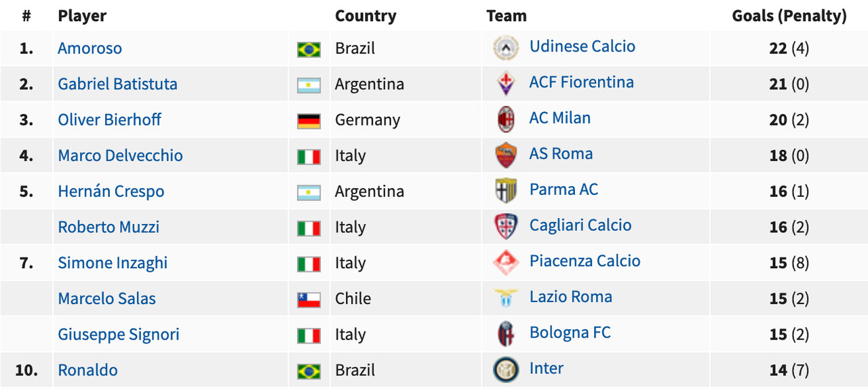
Task: Click the AC Milan club crest
Action: coord(506,119)
